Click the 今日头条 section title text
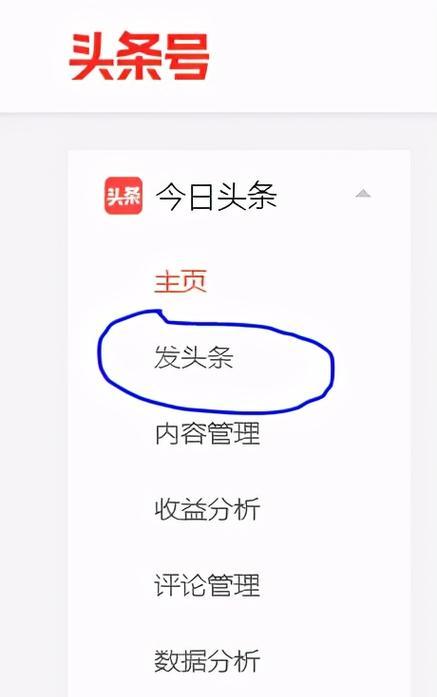This screenshot has width=437, height=697. click(x=216, y=196)
